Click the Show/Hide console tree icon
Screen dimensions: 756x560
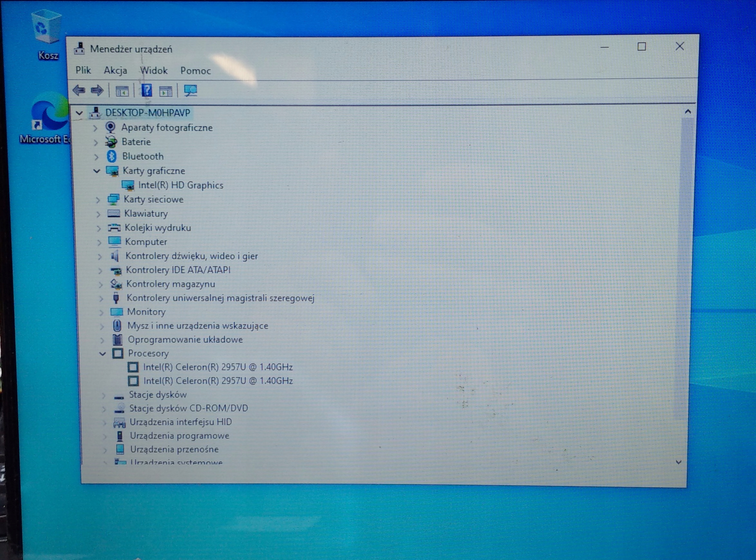pos(122,91)
